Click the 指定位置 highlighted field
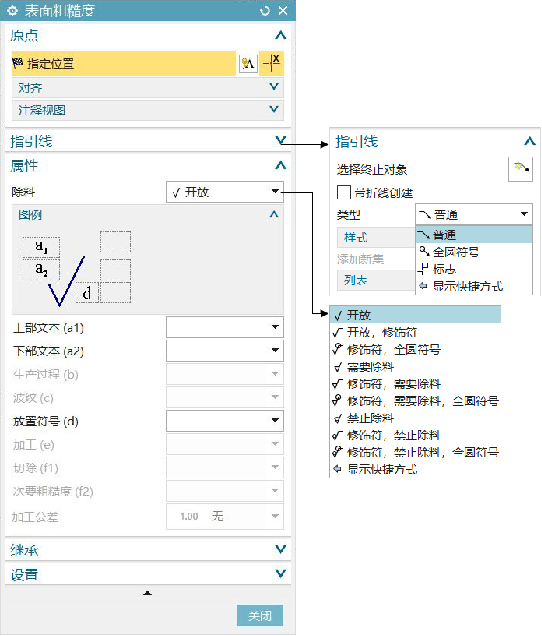This screenshot has height=636, width=542. click(x=123, y=63)
